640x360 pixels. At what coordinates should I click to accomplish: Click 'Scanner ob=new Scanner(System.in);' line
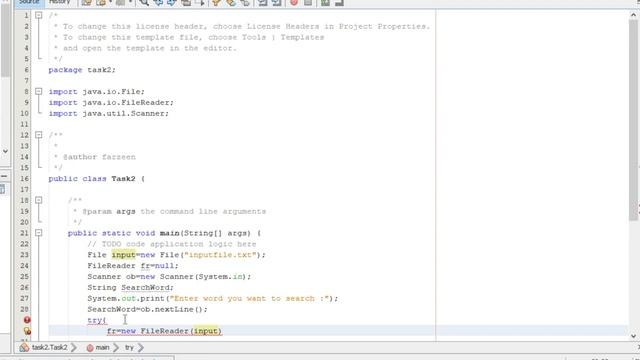(x=169, y=277)
